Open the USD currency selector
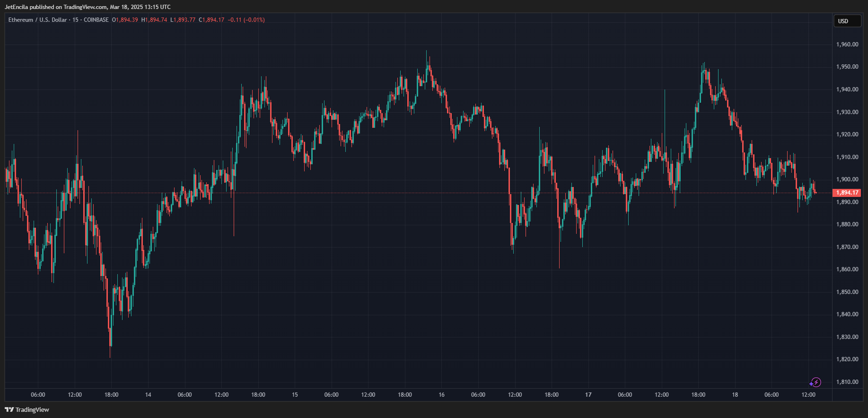 (x=847, y=21)
